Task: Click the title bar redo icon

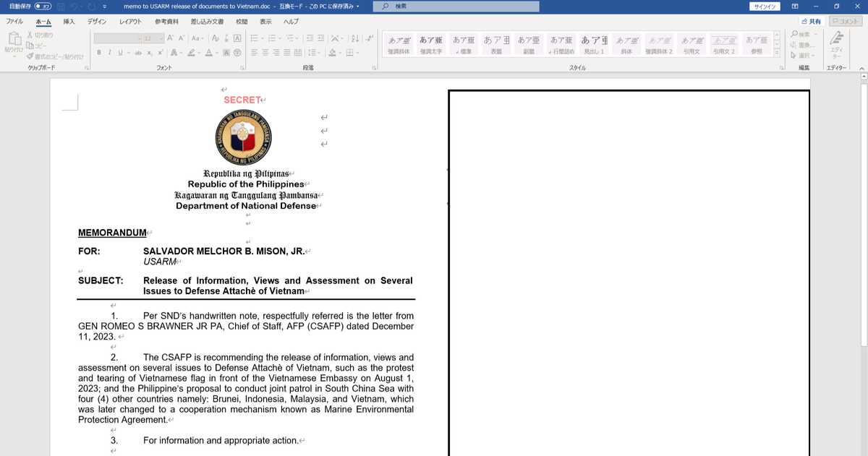Action: (91, 6)
